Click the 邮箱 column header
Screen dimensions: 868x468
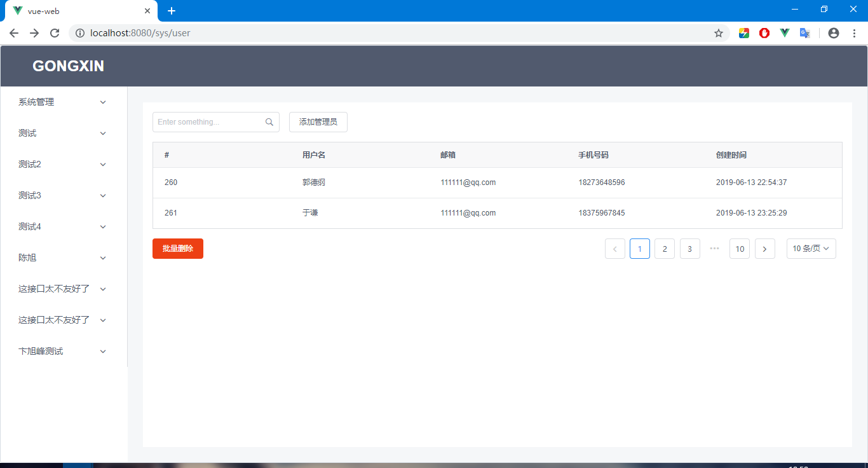pos(448,155)
